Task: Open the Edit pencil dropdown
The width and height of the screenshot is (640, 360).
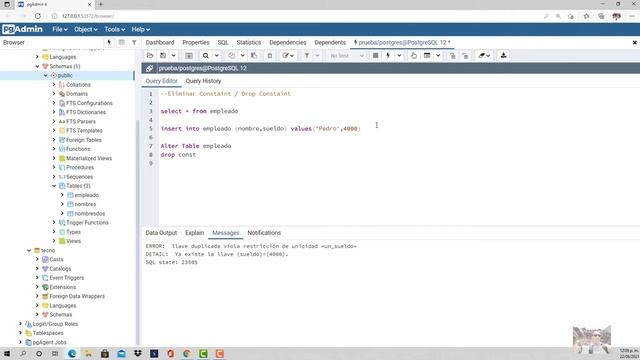Action: (x=288, y=56)
